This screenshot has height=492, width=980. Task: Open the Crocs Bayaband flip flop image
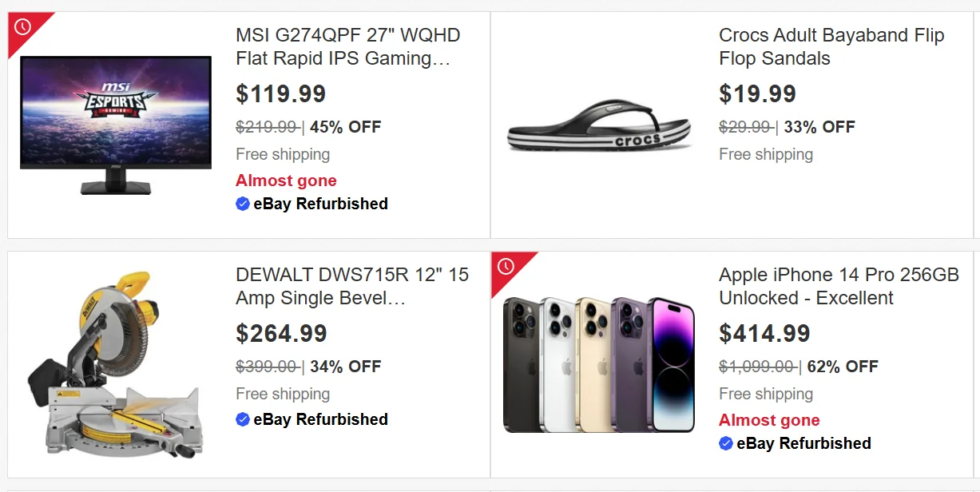tap(599, 126)
